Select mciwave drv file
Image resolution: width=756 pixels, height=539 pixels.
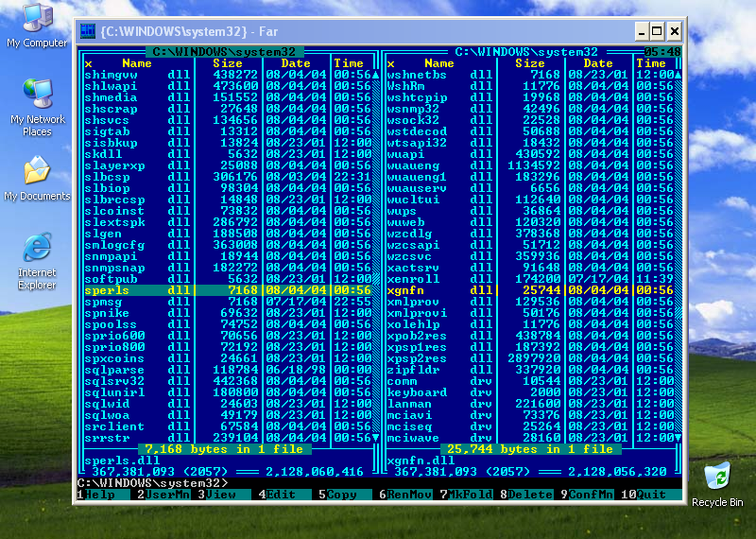coord(530,438)
